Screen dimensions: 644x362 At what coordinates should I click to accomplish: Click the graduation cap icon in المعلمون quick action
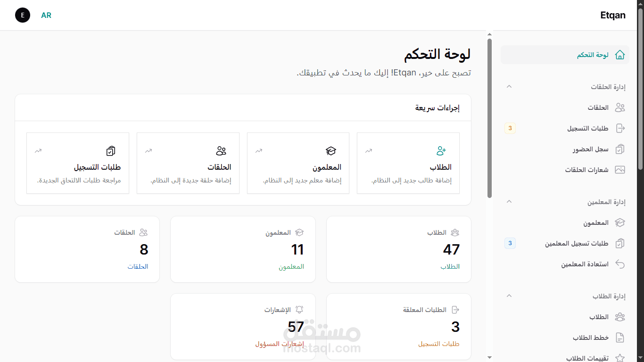(331, 151)
